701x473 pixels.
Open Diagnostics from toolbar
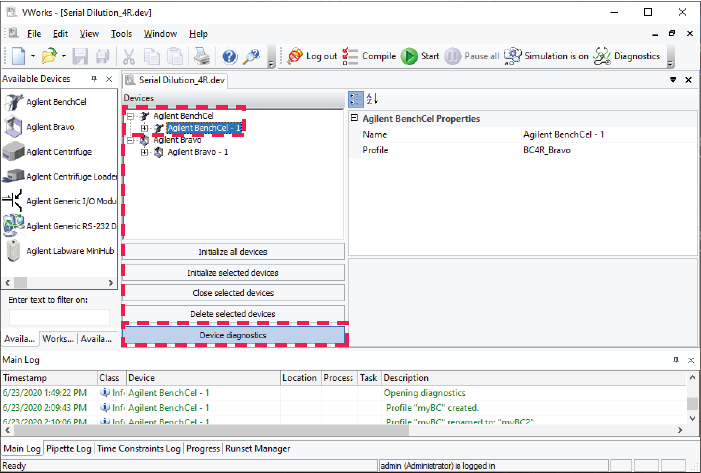click(627, 56)
